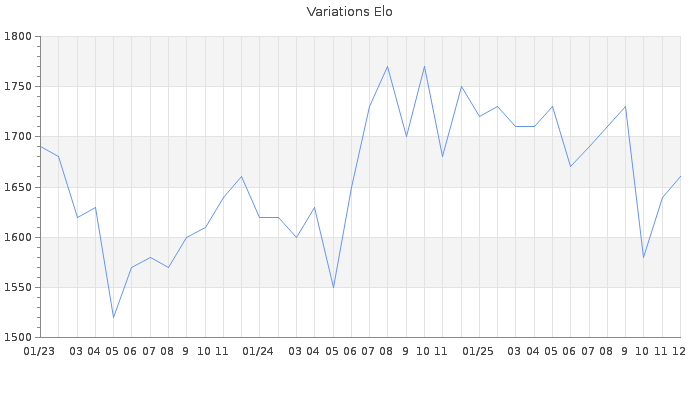Image resolution: width=700 pixels, height=400 pixels.
Task: Select the last data point on the right
Action: click(x=680, y=177)
